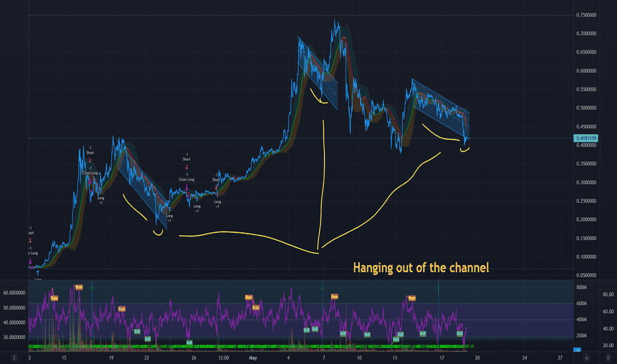Click the 0.2500000 price axis label

click(x=586, y=201)
